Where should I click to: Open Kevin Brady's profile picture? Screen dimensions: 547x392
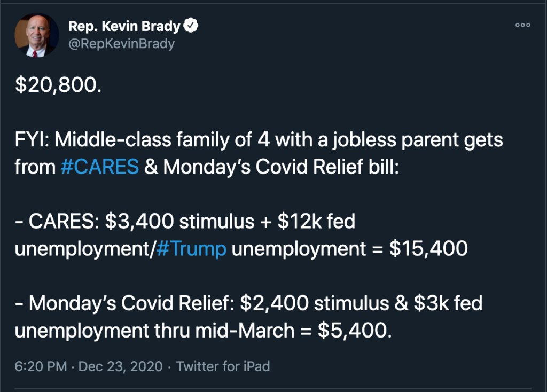click(36, 35)
